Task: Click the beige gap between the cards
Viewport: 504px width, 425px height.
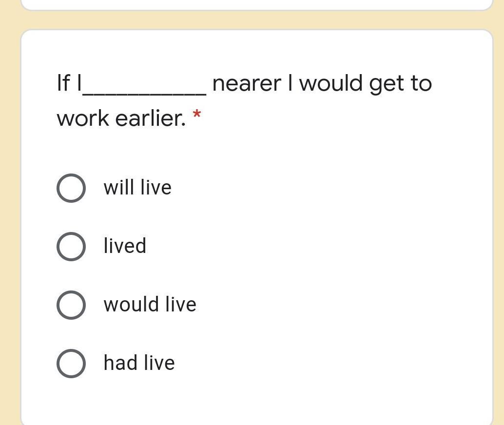Action: [256, 20]
